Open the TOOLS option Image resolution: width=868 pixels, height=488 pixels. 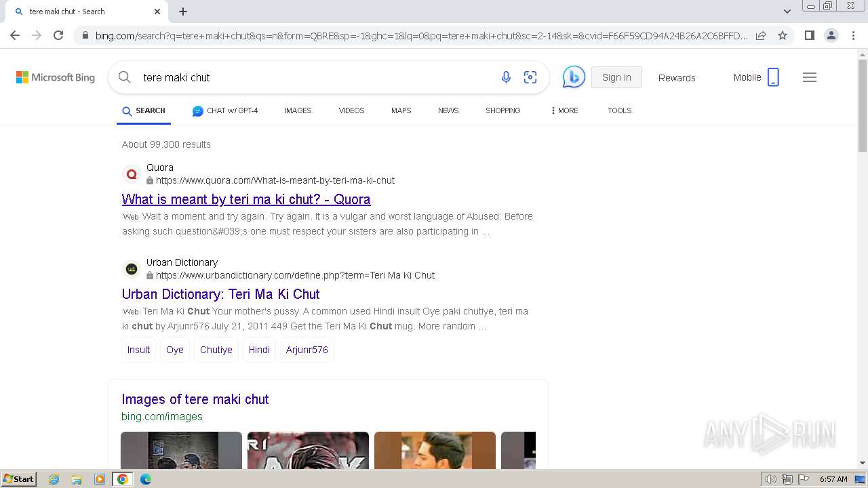click(x=620, y=110)
